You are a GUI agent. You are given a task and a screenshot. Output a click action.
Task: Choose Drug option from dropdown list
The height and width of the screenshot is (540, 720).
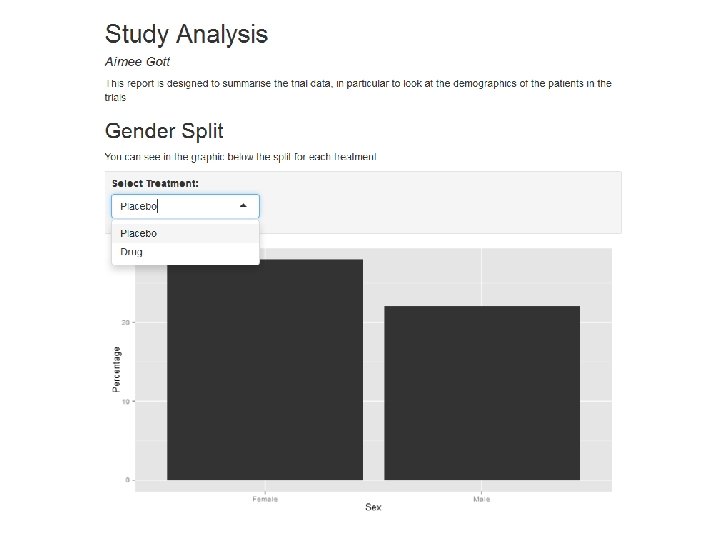tap(132, 252)
